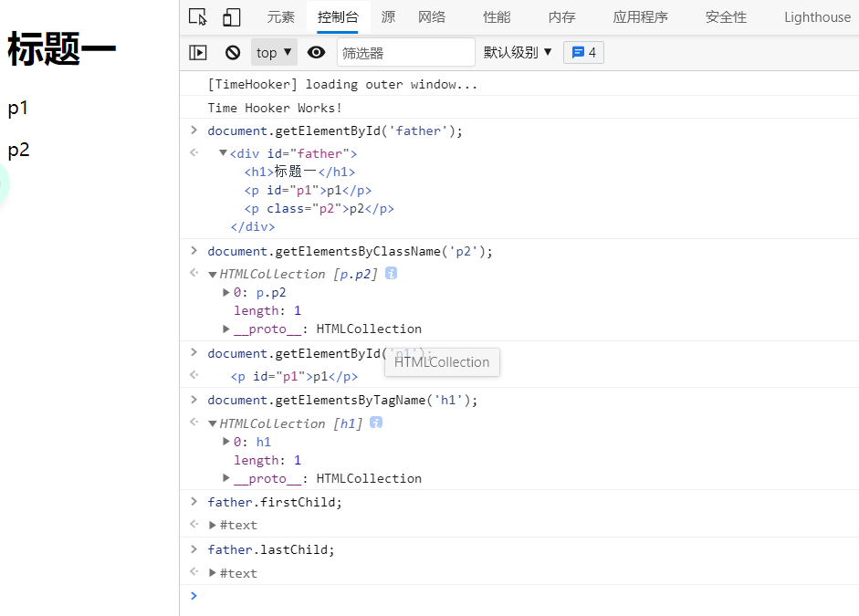Click info icon beside HTMLCollection [p.p2]
This screenshot has width=859, height=616.
392,274
